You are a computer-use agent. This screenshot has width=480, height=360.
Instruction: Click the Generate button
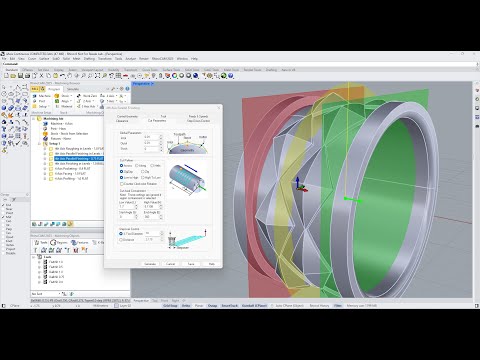pyautogui.click(x=150, y=264)
